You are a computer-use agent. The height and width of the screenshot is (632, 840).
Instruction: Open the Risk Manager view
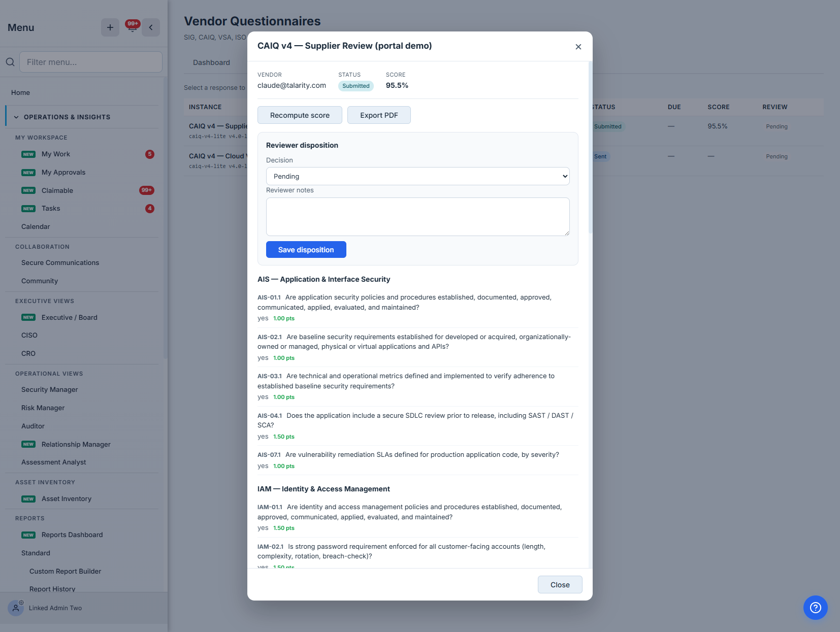pyautogui.click(x=43, y=408)
